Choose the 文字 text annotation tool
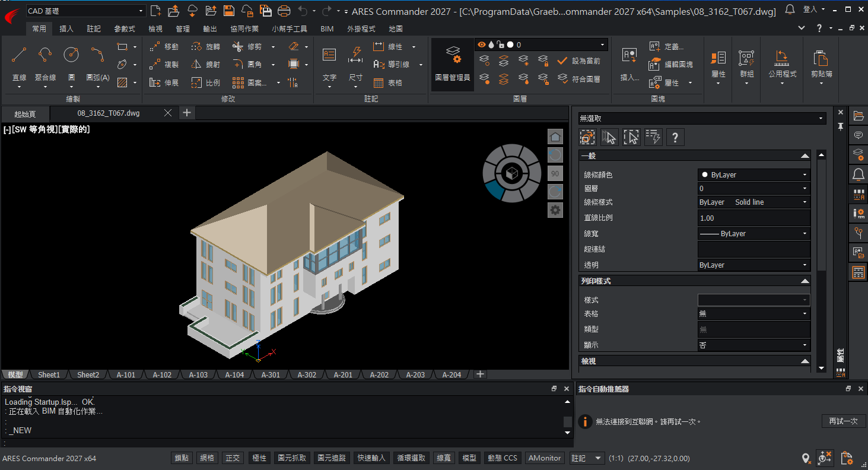The width and height of the screenshot is (868, 470). point(329,65)
